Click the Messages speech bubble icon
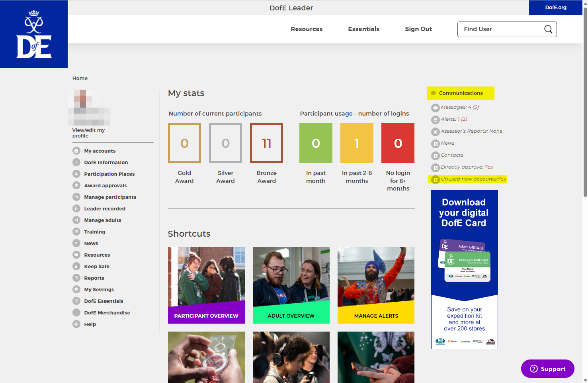This screenshot has height=383, width=588. [x=436, y=108]
